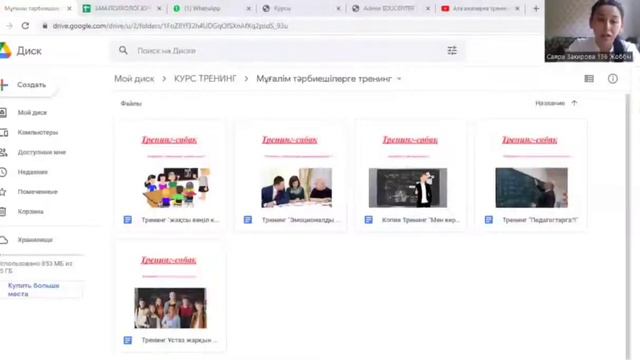Close the WhatsApp tab

[x=249, y=9]
